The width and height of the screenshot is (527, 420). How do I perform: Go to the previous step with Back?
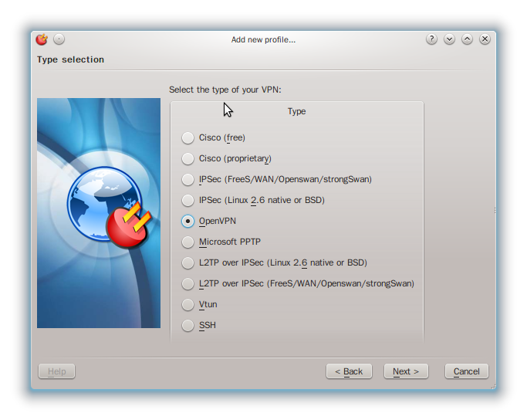(349, 371)
